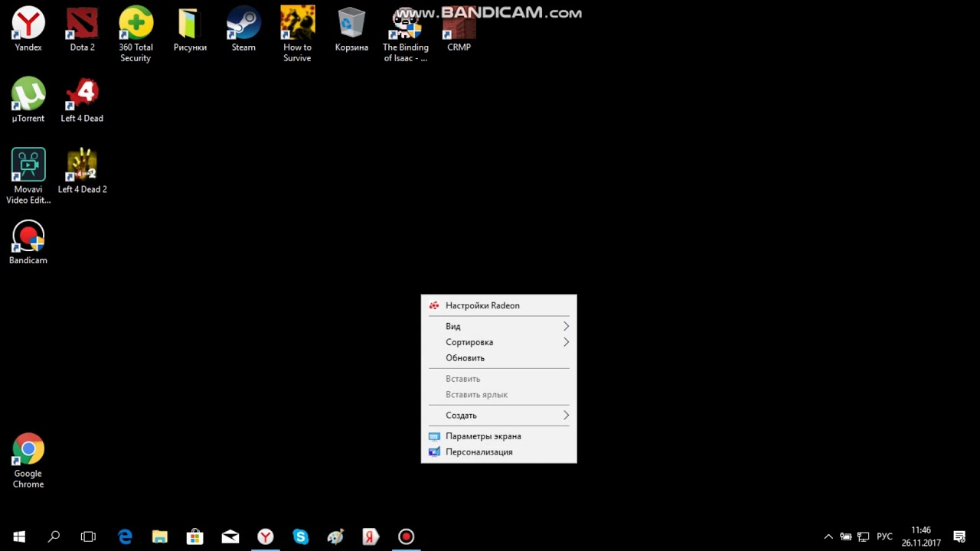Select the CRMP desktop shortcut
980x551 pixels.
tap(459, 30)
